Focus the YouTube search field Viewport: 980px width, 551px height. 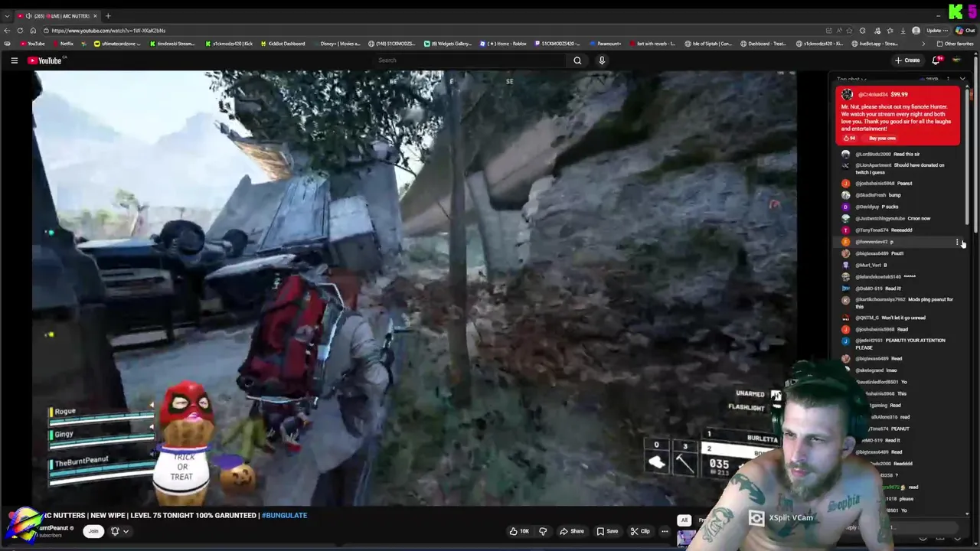[x=470, y=60]
